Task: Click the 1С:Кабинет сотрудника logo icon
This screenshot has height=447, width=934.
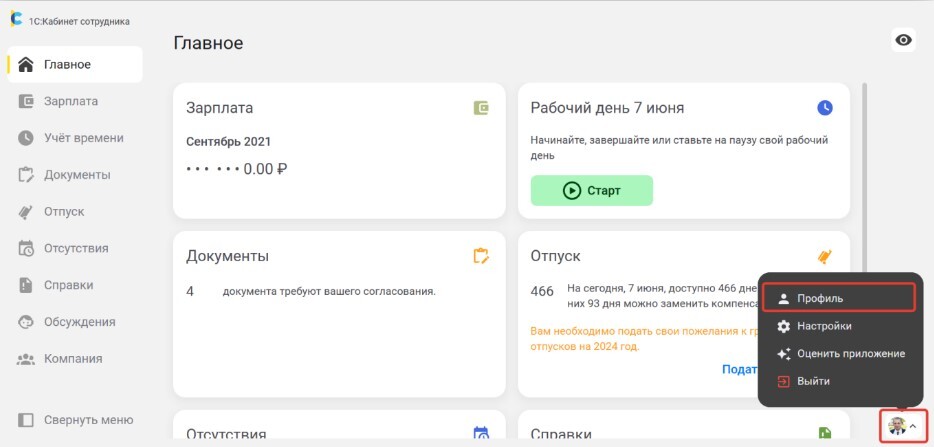Action: pyautogui.click(x=16, y=19)
